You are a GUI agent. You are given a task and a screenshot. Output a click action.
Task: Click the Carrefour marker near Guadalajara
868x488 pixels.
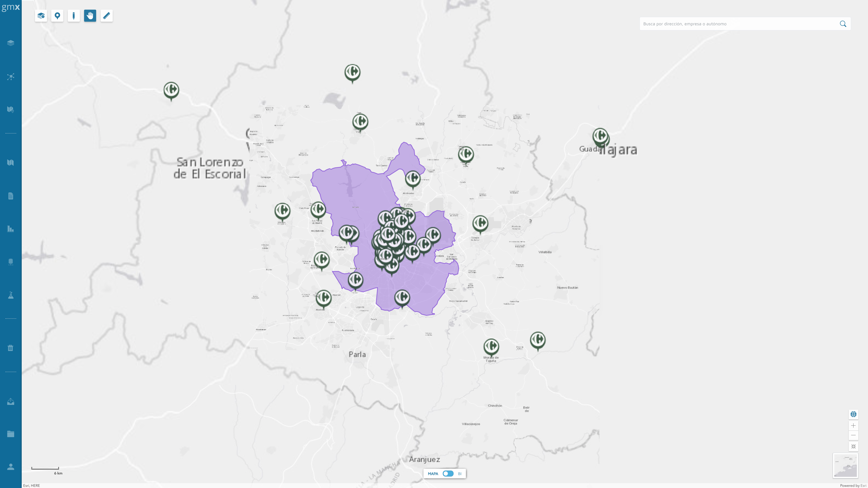[600, 136]
